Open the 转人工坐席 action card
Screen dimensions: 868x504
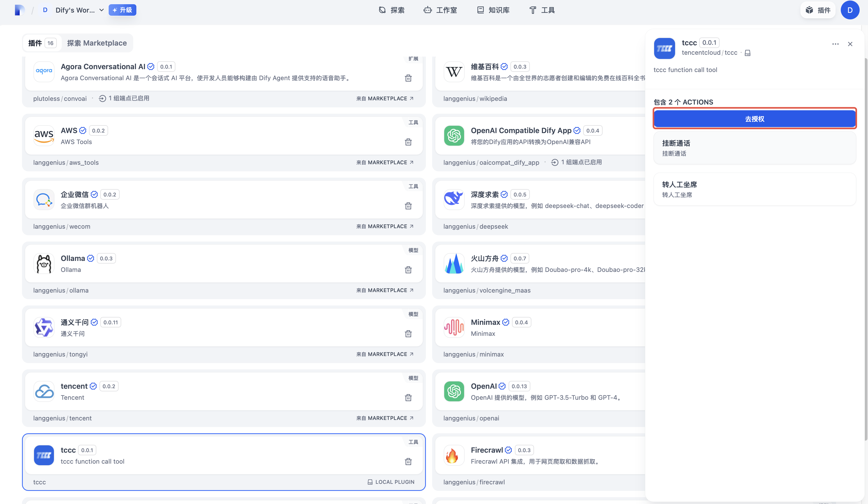tap(754, 189)
